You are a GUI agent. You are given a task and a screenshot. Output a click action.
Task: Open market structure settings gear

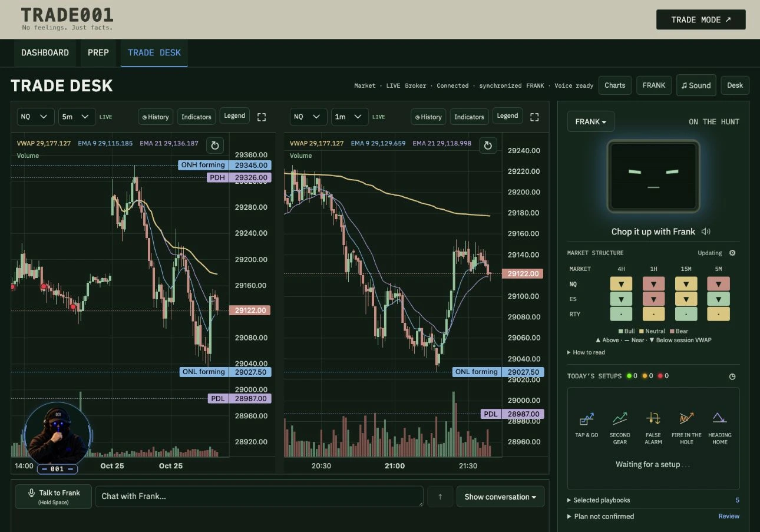click(x=732, y=253)
